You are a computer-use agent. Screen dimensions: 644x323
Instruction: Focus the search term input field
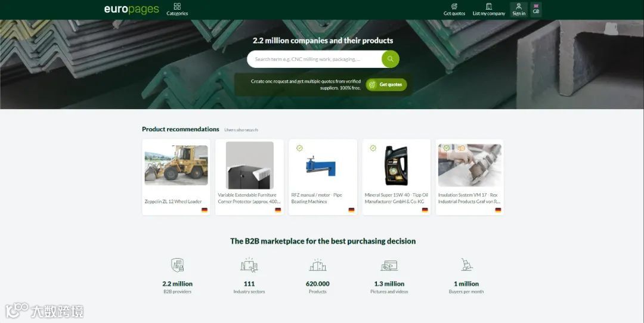click(x=315, y=59)
